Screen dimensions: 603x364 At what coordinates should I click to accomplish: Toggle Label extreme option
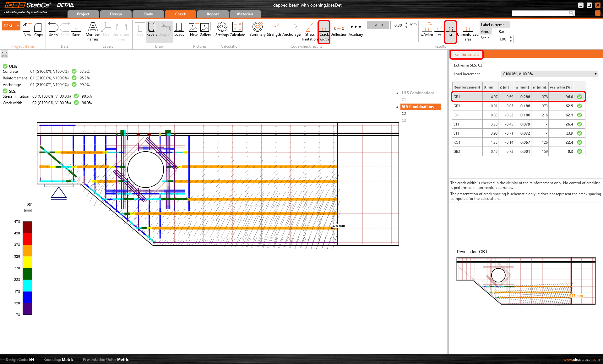[x=495, y=25]
